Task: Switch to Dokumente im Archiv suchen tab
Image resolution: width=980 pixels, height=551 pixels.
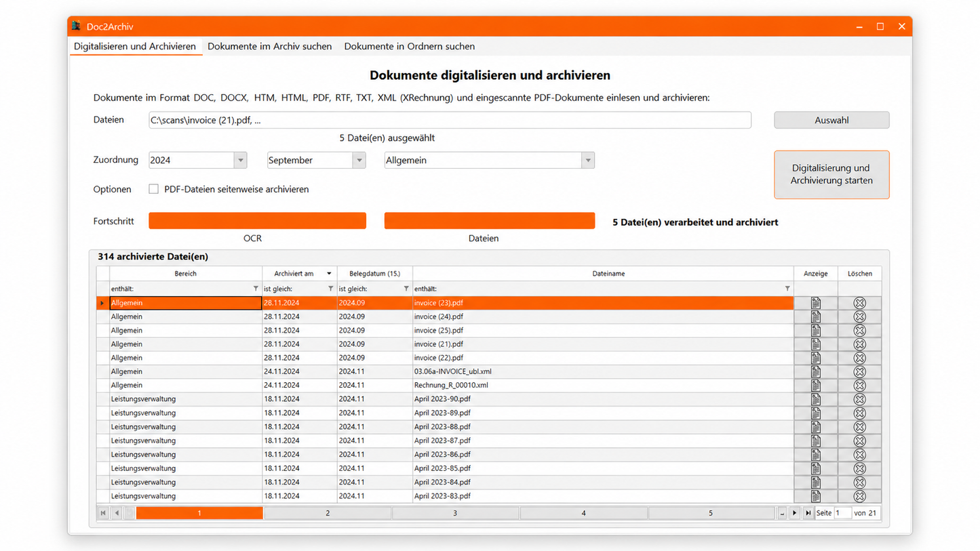Action: pos(270,47)
